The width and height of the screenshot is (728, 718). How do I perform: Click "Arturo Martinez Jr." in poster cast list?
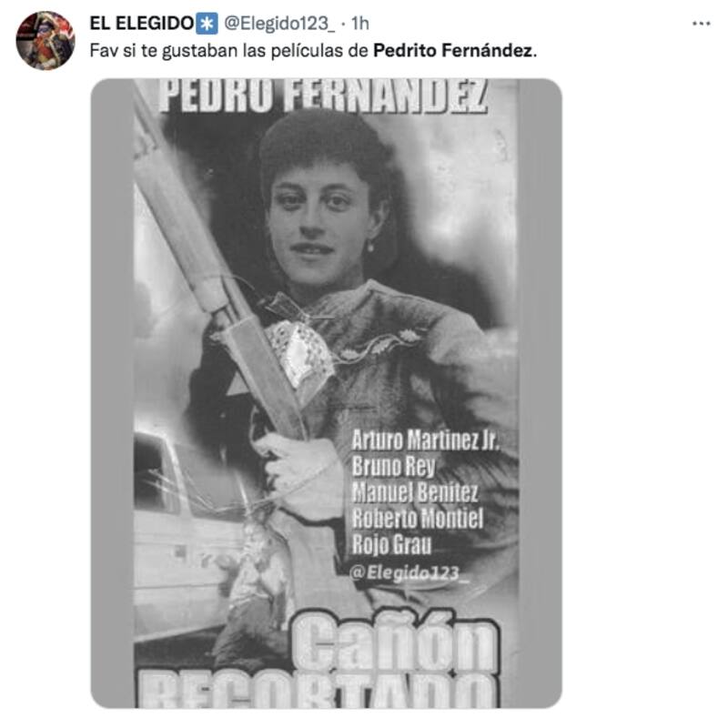(425, 439)
